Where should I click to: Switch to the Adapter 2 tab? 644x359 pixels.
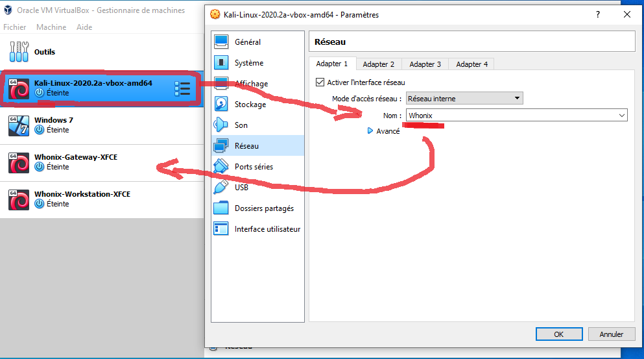click(378, 64)
